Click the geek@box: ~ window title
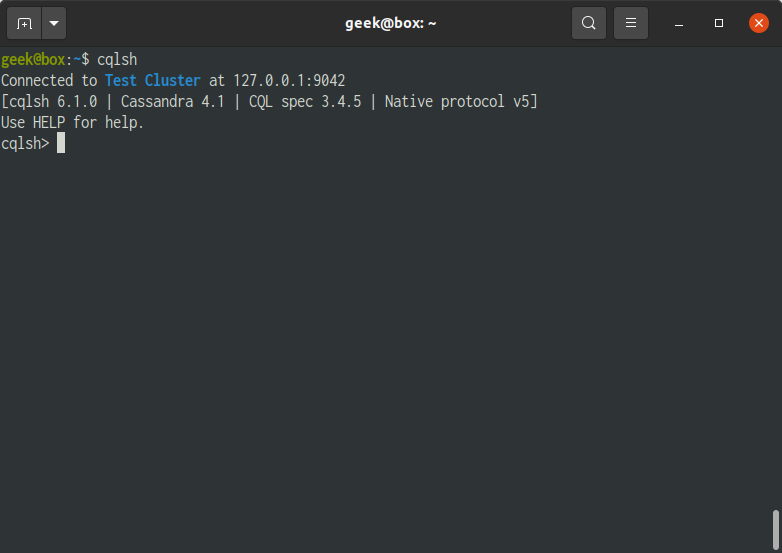Image resolution: width=782 pixels, height=553 pixels. (x=391, y=23)
